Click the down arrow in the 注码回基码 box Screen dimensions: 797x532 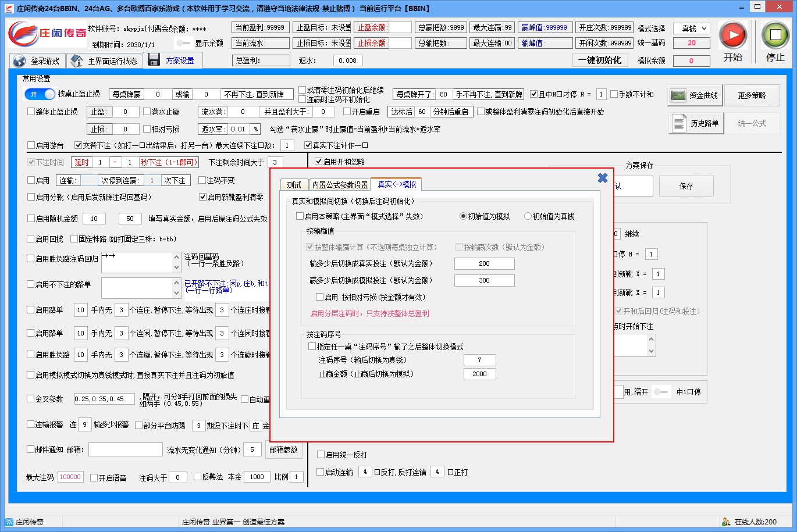click(x=177, y=267)
